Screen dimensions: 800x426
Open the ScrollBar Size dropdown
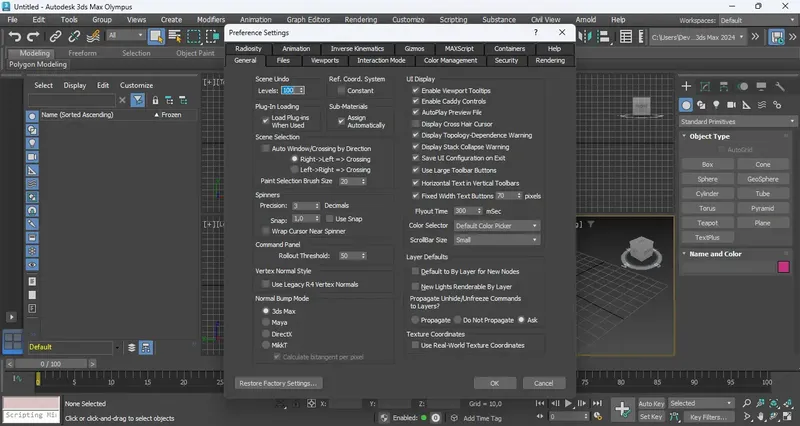496,240
